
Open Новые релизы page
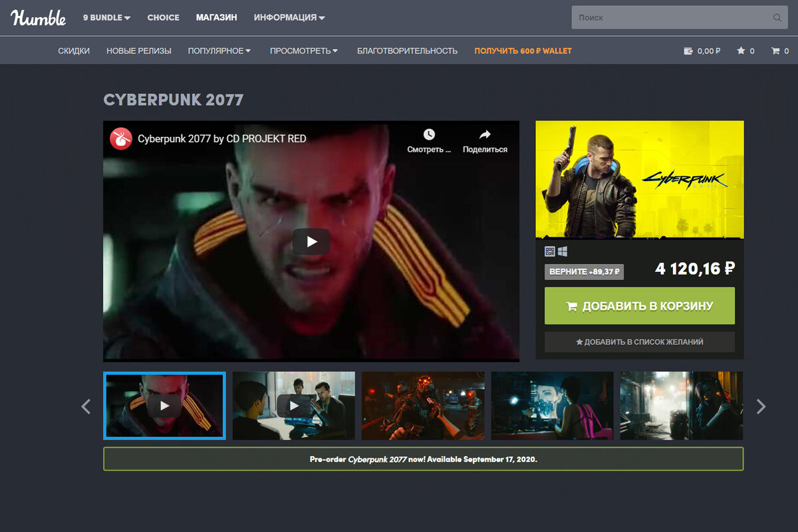click(x=139, y=51)
